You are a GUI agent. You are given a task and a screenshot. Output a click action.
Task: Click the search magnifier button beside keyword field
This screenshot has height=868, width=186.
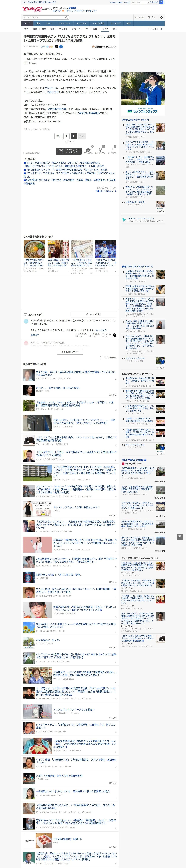pos(66,18)
